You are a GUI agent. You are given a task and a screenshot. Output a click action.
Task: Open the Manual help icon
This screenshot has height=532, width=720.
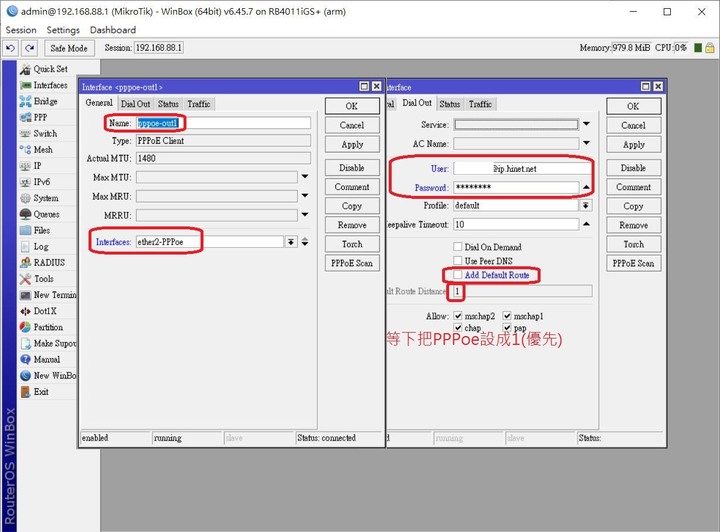click(25, 359)
